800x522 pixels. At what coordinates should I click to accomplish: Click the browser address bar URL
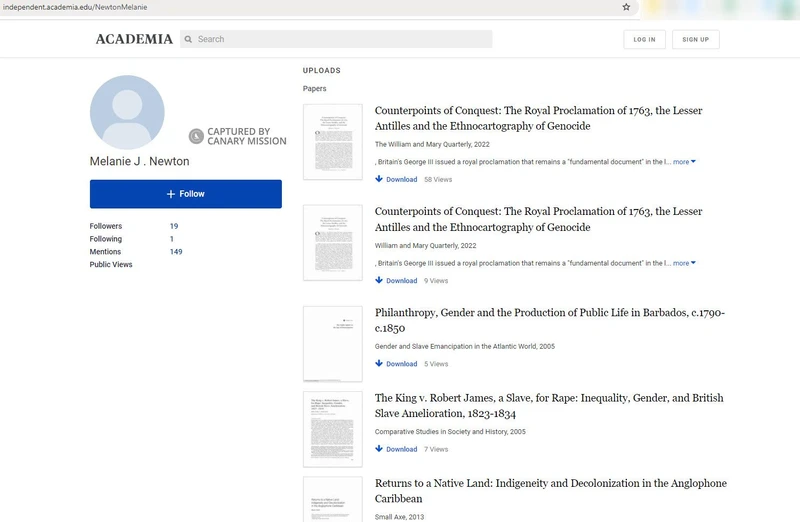pyautogui.click(x=75, y=7)
